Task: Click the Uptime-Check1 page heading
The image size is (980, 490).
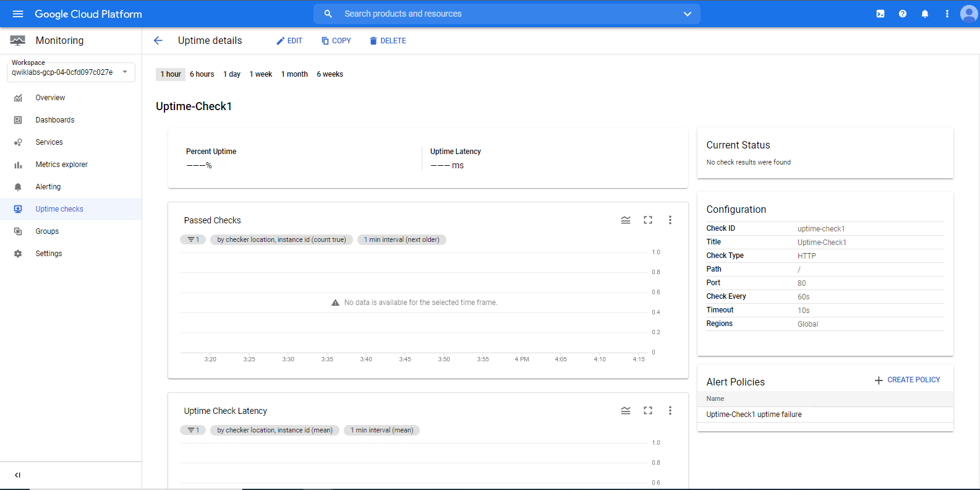Action: coord(194,106)
